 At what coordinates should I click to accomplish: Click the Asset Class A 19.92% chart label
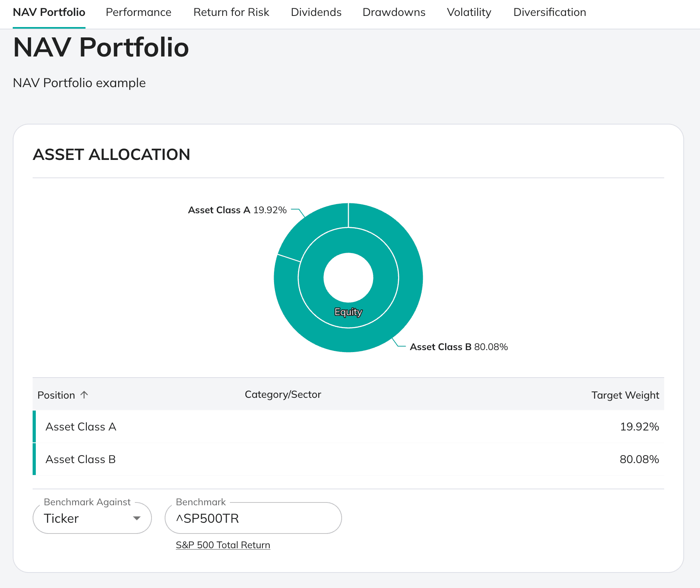[237, 210]
